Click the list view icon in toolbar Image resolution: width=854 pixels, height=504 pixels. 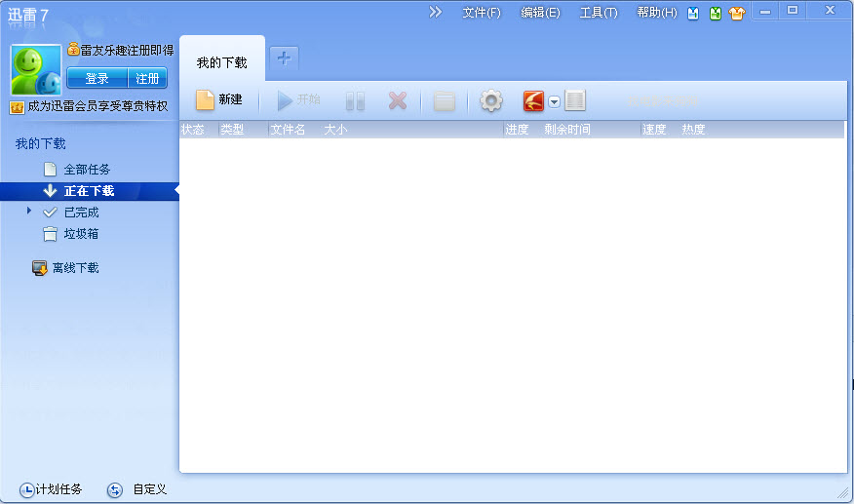[x=574, y=100]
